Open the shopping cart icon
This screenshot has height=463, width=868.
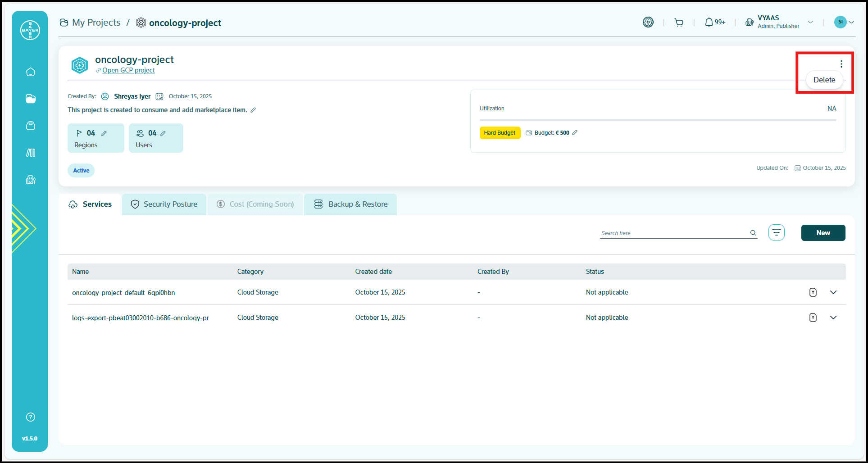click(679, 23)
